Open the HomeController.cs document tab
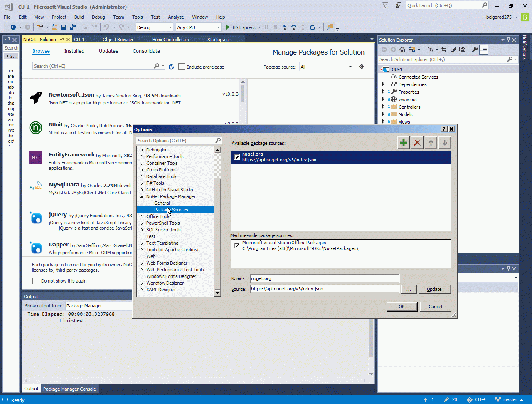 point(170,40)
